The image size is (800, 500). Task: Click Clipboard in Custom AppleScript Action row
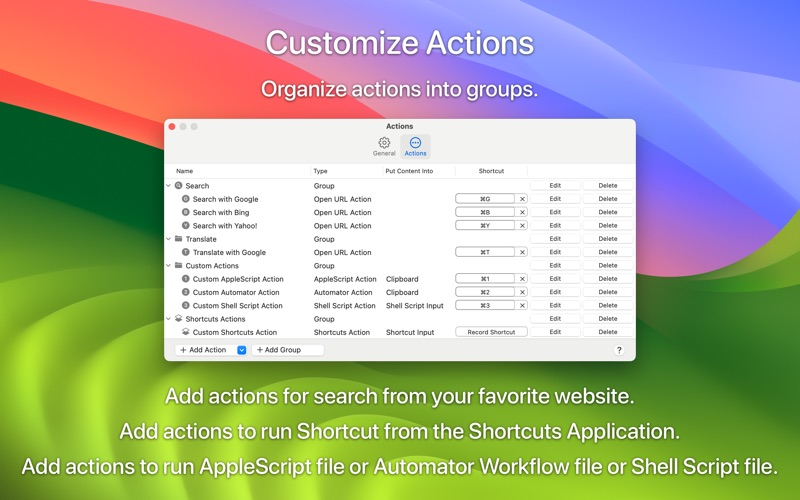[402, 279]
